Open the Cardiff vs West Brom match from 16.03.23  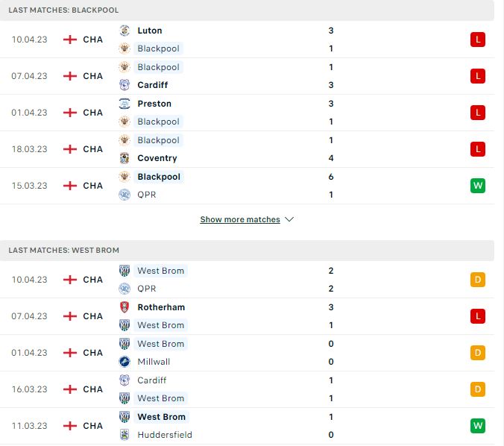pos(247,389)
